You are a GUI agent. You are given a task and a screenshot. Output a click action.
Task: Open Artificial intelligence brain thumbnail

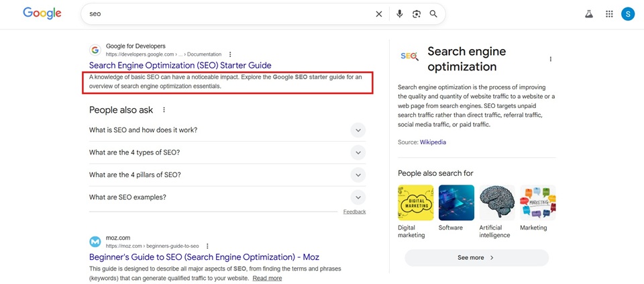point(497,203)
